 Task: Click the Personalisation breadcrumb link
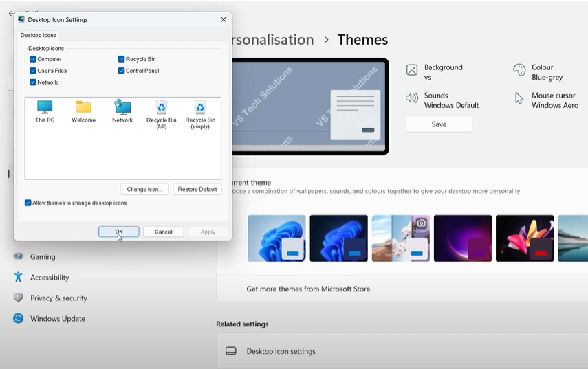[273, 40]
